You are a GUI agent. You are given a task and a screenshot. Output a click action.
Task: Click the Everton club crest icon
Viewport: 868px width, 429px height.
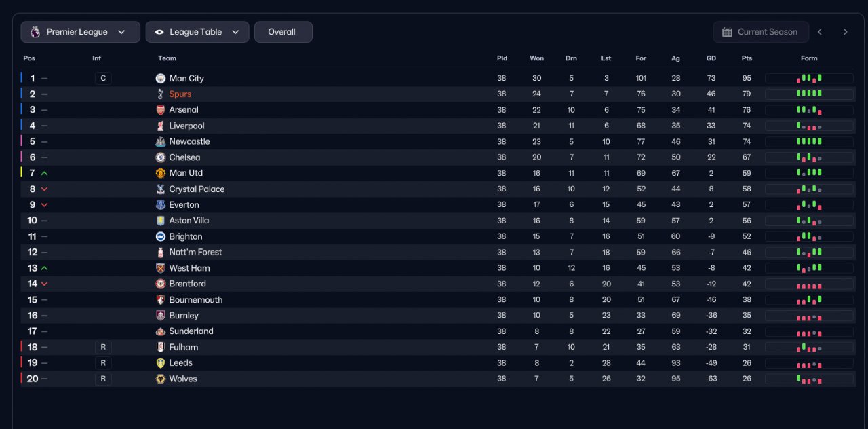161,205
